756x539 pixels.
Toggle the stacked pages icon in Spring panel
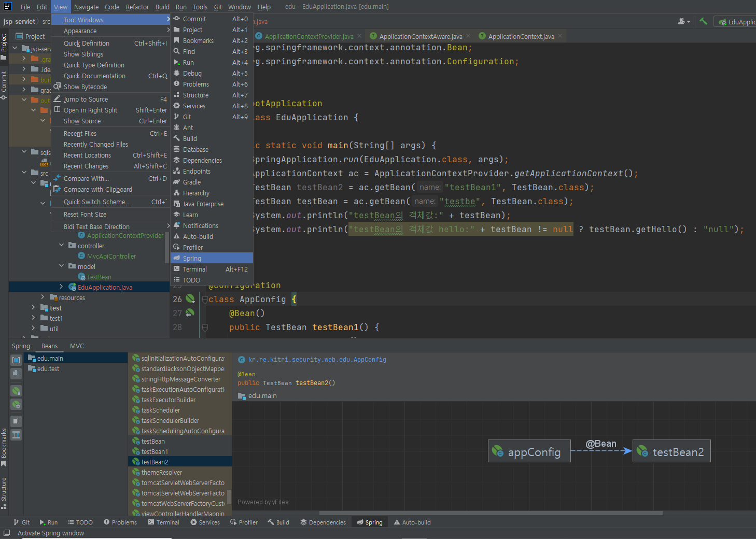pos(16,373)
